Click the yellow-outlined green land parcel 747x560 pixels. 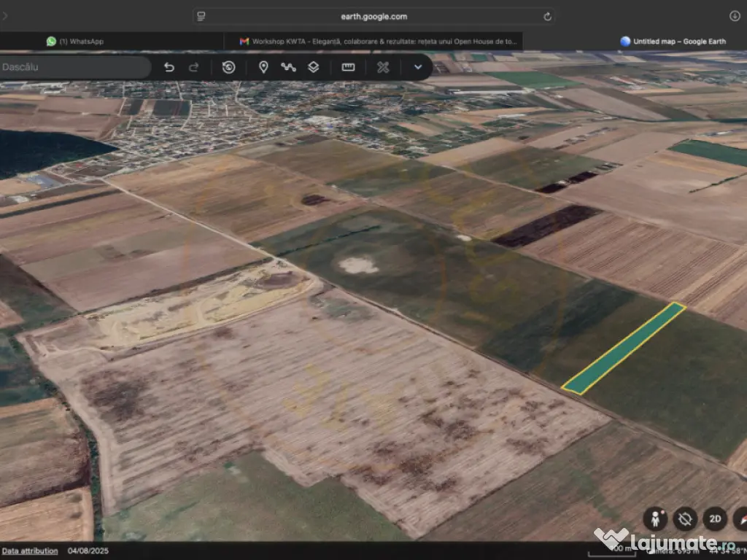[x=624, y=349]
